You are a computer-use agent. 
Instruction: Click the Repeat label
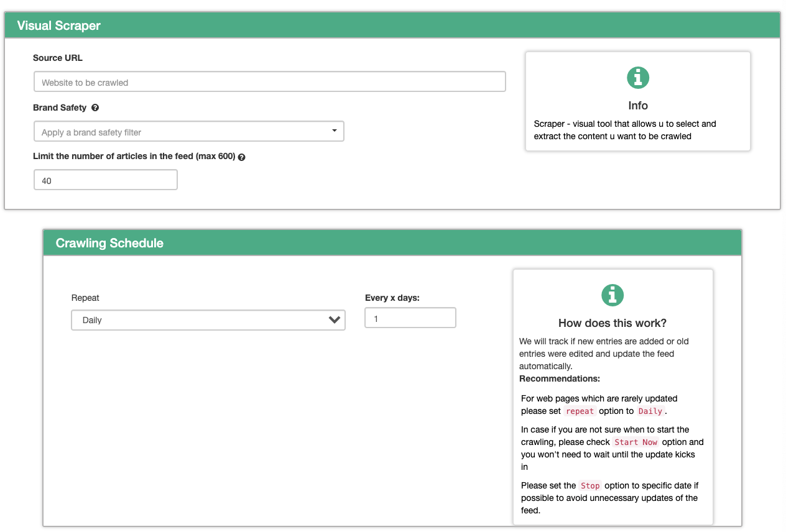pyautogui.click(x=85, y=298)
